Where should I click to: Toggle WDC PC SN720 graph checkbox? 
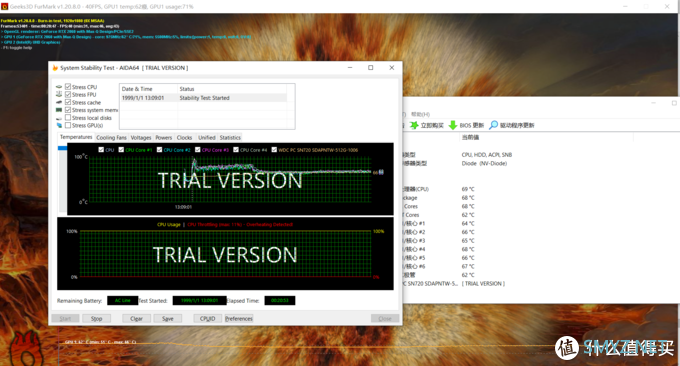[274, 150]
